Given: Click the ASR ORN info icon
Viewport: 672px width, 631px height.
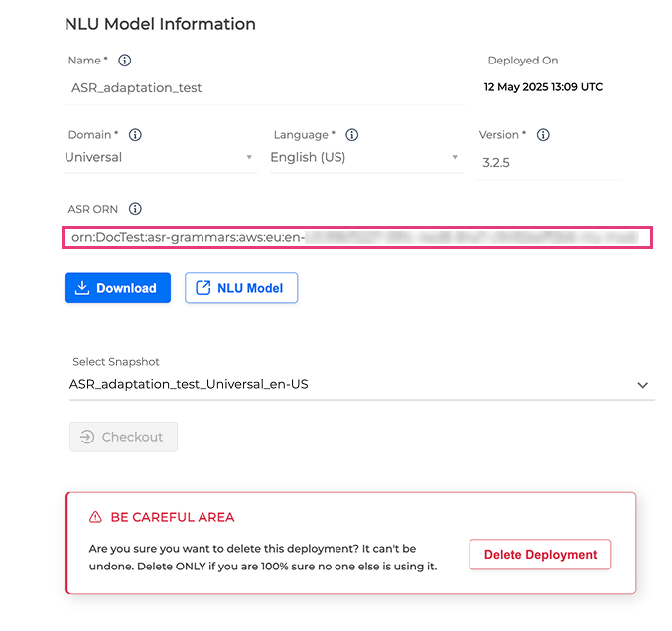Looking at the screenshot, I should point(135,209).
